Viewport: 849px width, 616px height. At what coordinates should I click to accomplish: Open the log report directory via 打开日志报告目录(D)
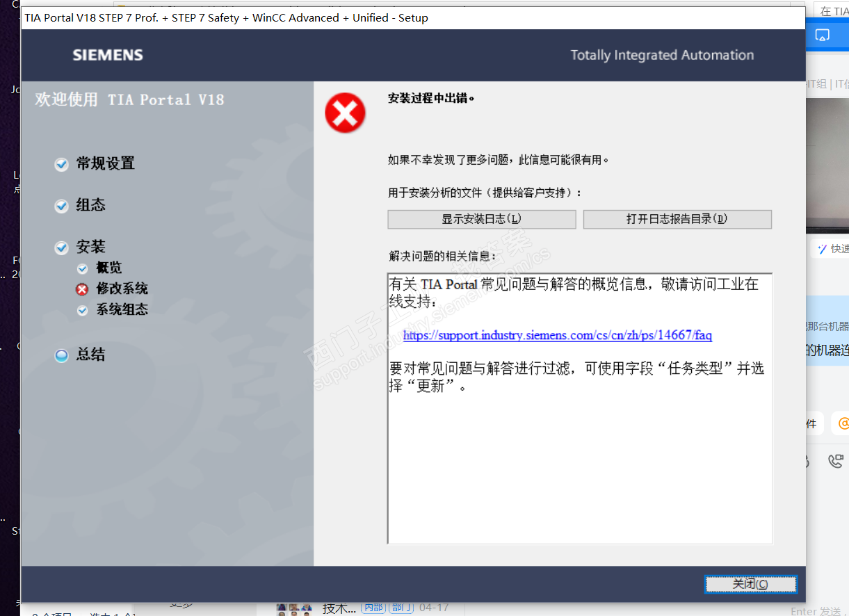(677, 219)
